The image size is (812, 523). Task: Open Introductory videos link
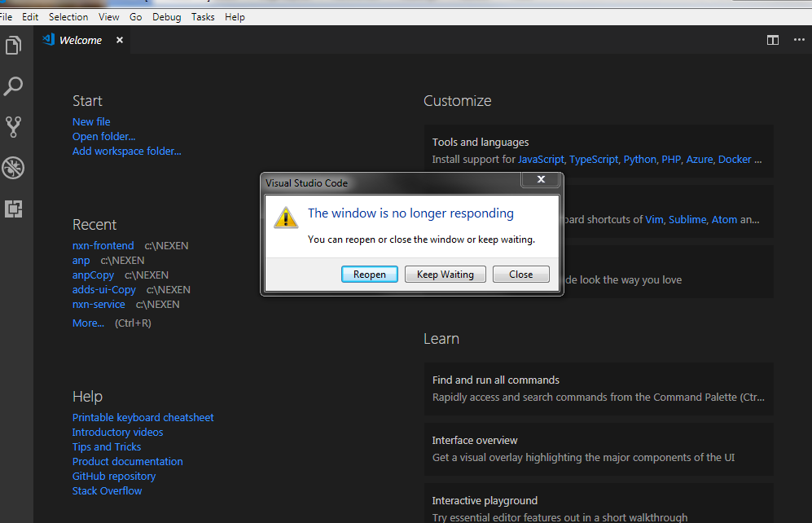(x=117, y=432)
